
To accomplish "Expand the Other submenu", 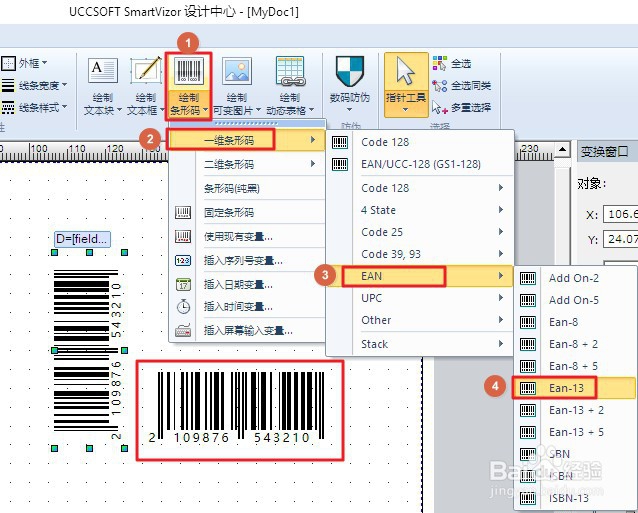I will coord(420,320).
